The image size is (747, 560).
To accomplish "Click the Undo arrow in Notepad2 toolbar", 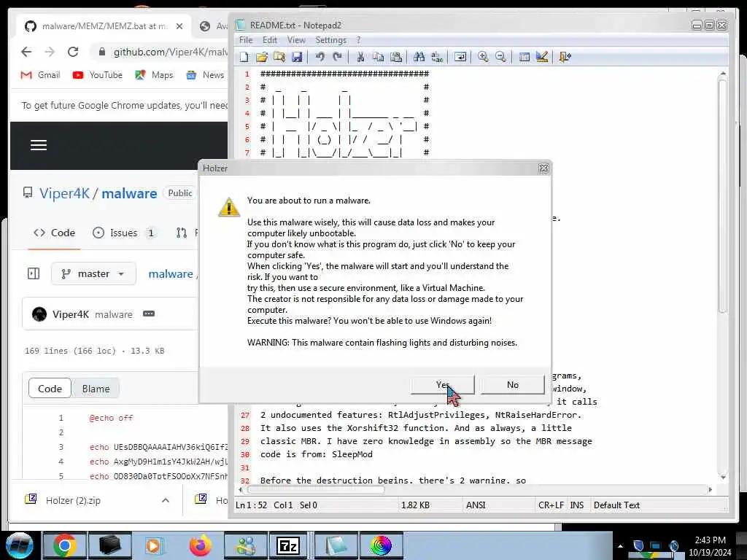I will 320,57.
